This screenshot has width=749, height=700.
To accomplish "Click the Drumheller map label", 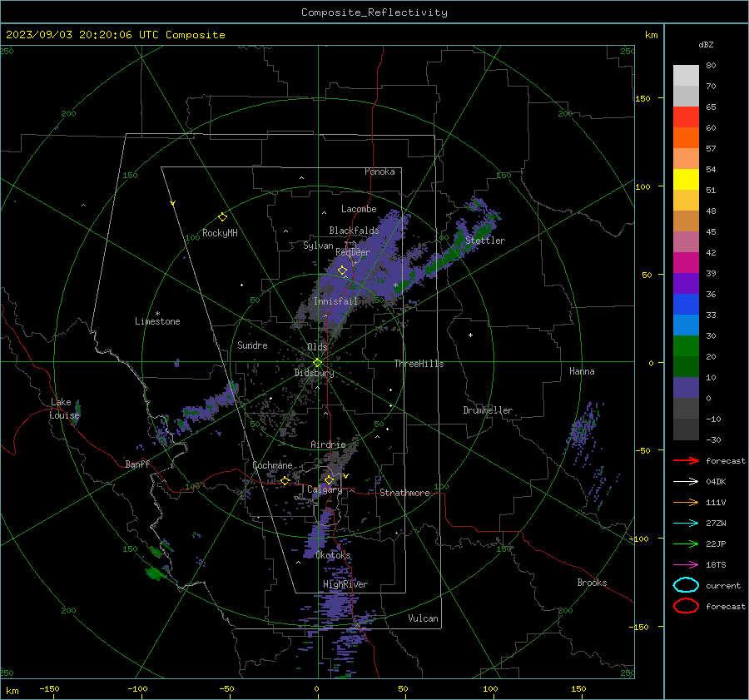I will [x=488, y=410].
